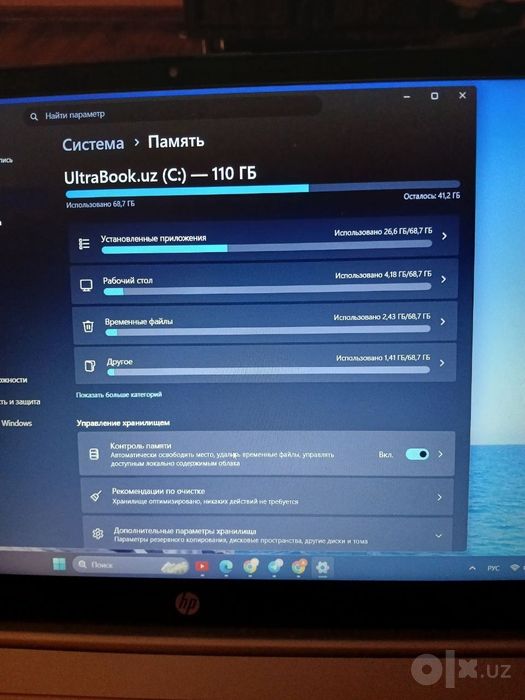
Task: Click 'Управление хранилищем' heading
Action: pyautogui.click(x=123, y=423)
